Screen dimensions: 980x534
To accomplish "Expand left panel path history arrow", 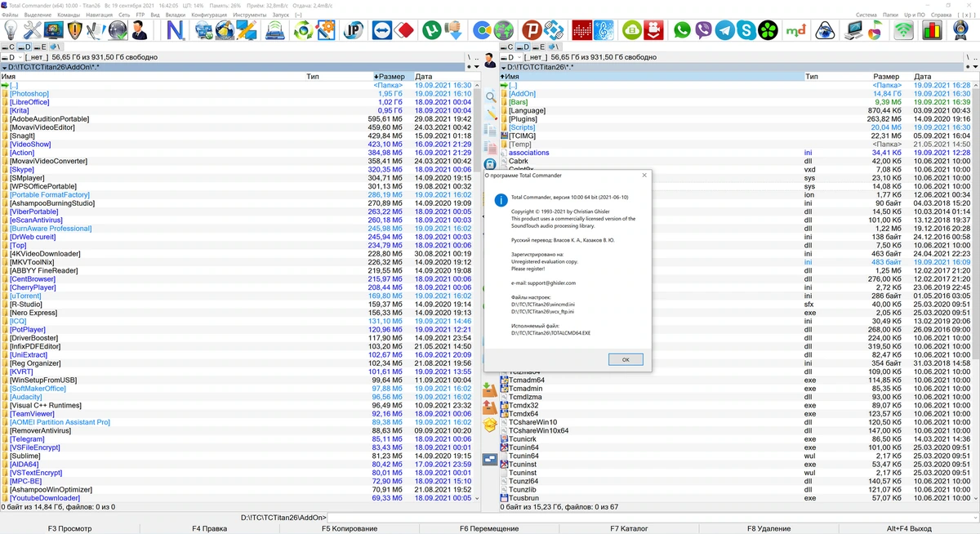I will (x=4, y=67).
